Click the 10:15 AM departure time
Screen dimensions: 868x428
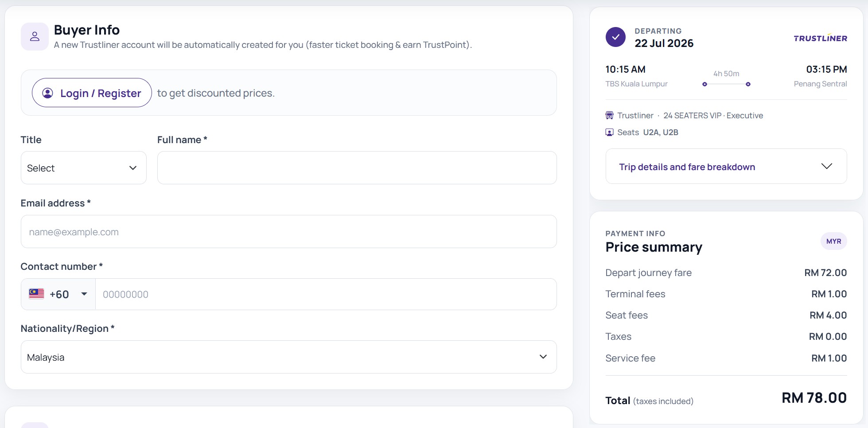625,70
